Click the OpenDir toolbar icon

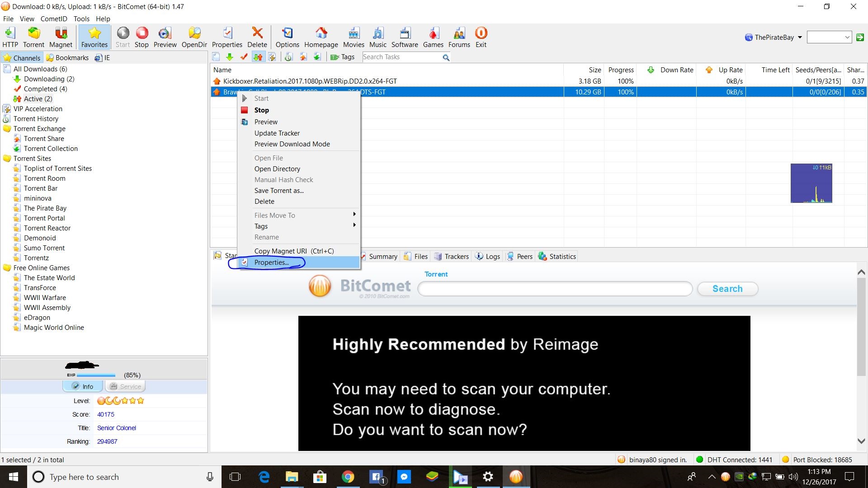pyautogui.click(x=194, y=37)
